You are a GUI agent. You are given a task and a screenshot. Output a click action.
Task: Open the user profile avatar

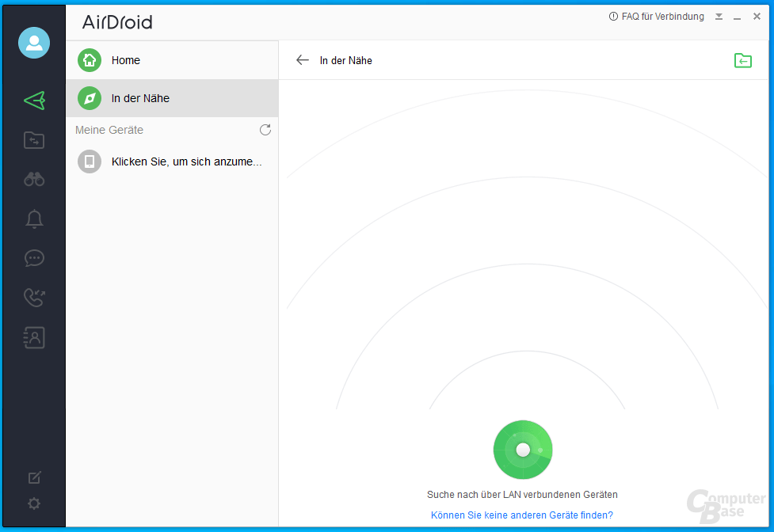click(34, 43)
